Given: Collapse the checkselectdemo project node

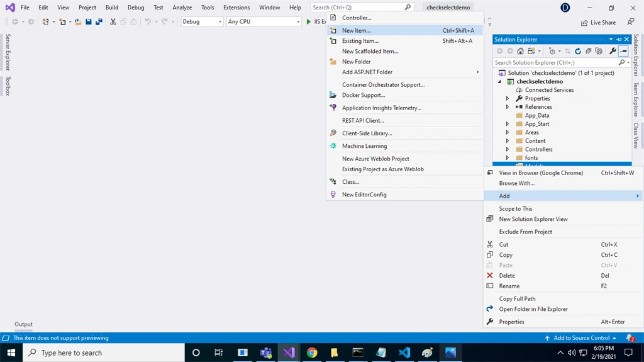Looking at the screenshot, I should tap(500, 81).
